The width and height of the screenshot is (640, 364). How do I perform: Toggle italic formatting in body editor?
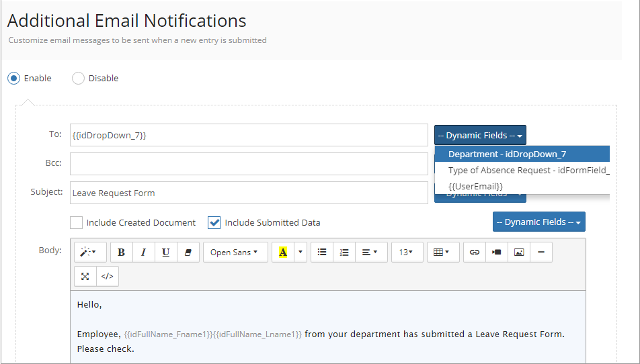(144, 252)
